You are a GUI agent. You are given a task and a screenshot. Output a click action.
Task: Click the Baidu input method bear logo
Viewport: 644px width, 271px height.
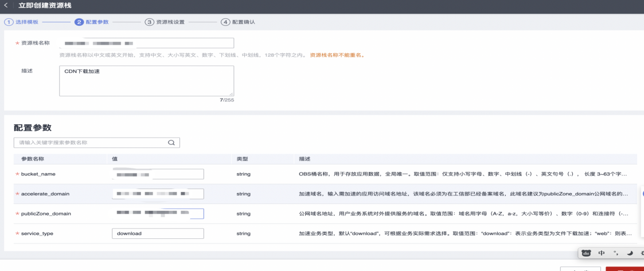tap(587, 253)
